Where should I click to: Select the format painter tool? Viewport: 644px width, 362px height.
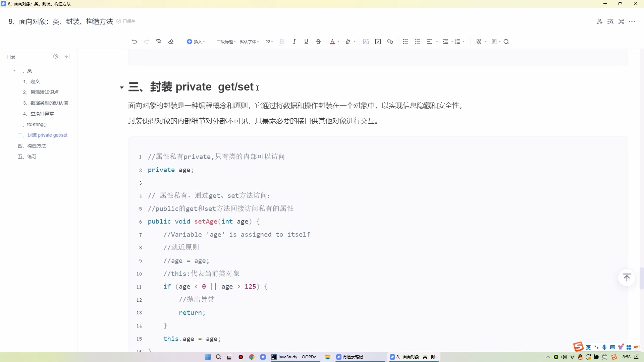[159, 41]
